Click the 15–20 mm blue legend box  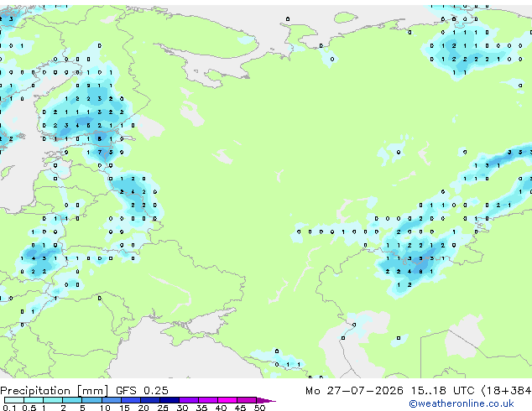(x=131, y=400)
